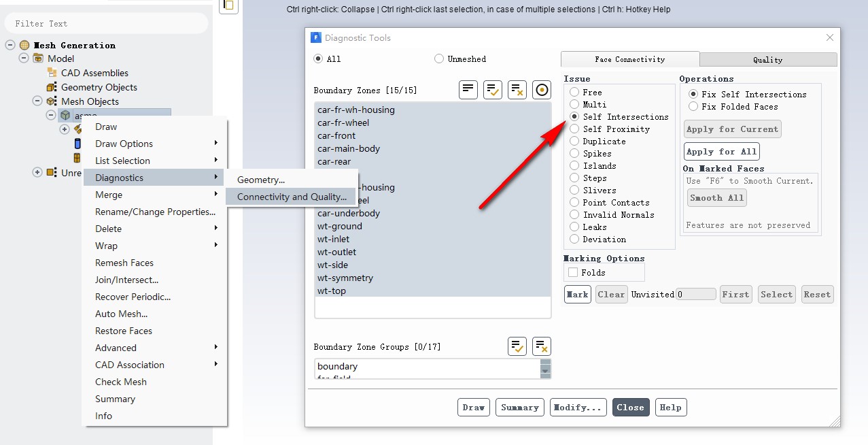868x445 pixels.
Task: Select the Unmeshed radio button
Action: click(439, 59)
